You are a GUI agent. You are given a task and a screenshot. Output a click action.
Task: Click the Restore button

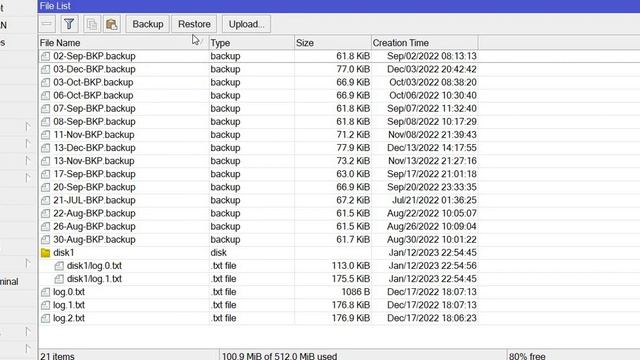[194, 24]
